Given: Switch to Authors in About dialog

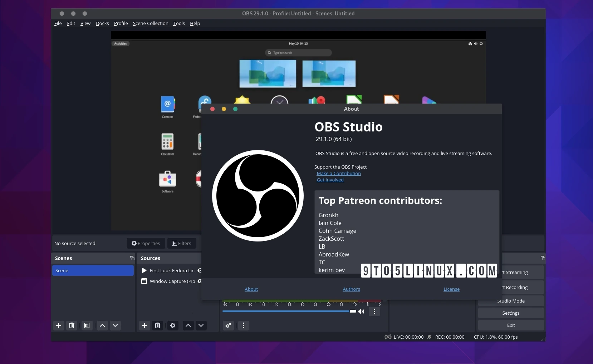Looking at the screenshot, I should (351, 289).
